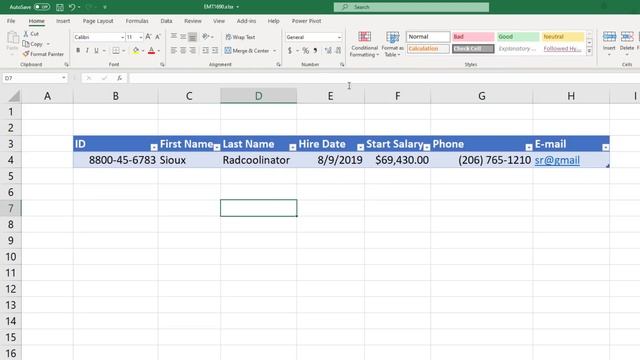Open the Last Name filter dropdown

point(293,147)
